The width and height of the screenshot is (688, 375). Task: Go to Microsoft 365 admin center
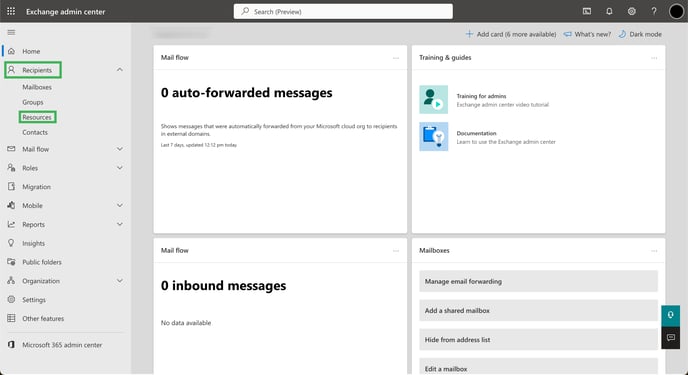pos(62,345)
